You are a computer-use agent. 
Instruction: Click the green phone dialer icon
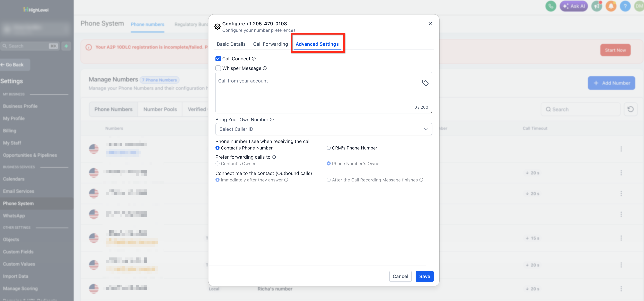pyautogui.click(x=551, y=6)
